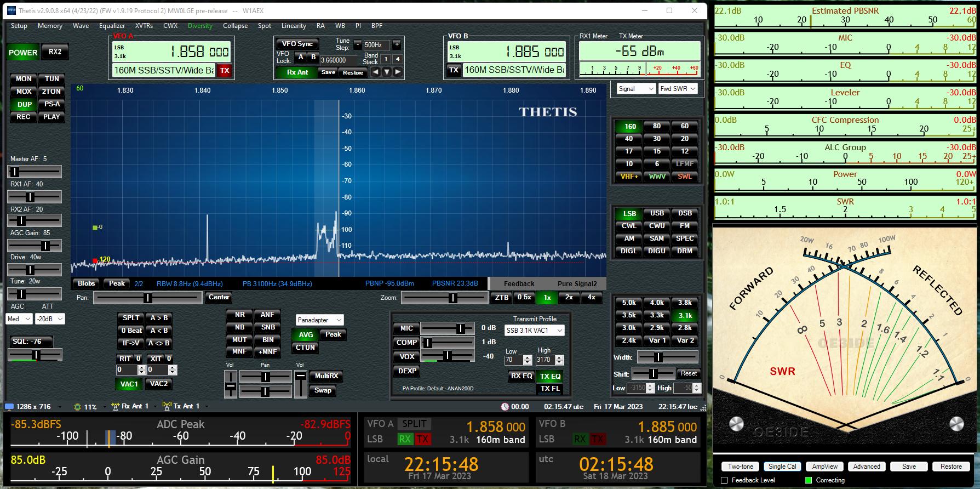980x489 pixels.
Task: Open Transmit Profile SSB 3.1K VAC1 dropdown
Action: coord(534,331)
